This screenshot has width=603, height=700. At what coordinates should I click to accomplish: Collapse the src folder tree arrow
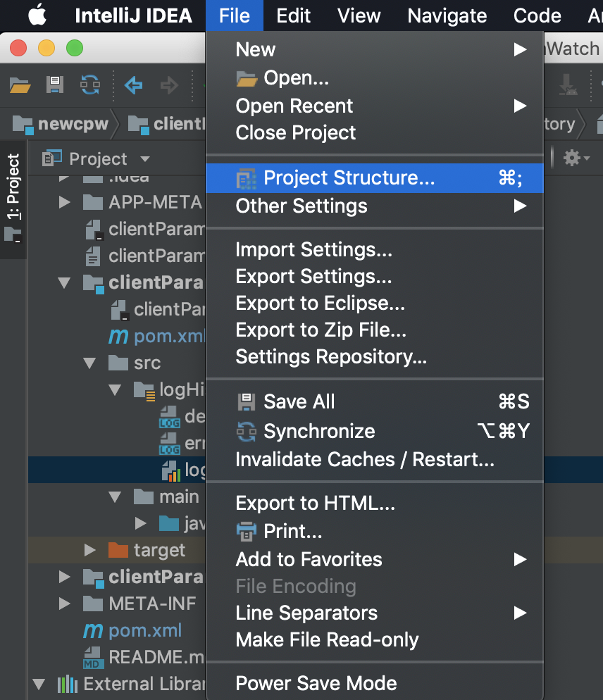pyautogui.click(x=89, y=363)
